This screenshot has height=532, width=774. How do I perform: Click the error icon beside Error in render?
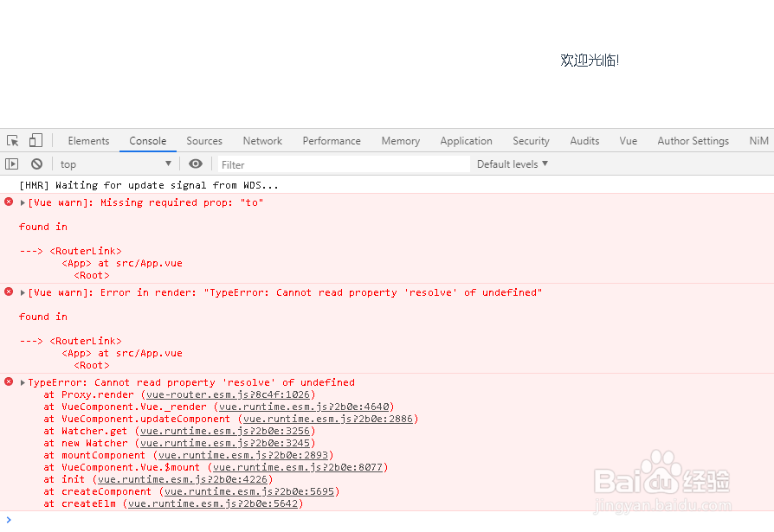pyautogui.click(x=9, y=292)
